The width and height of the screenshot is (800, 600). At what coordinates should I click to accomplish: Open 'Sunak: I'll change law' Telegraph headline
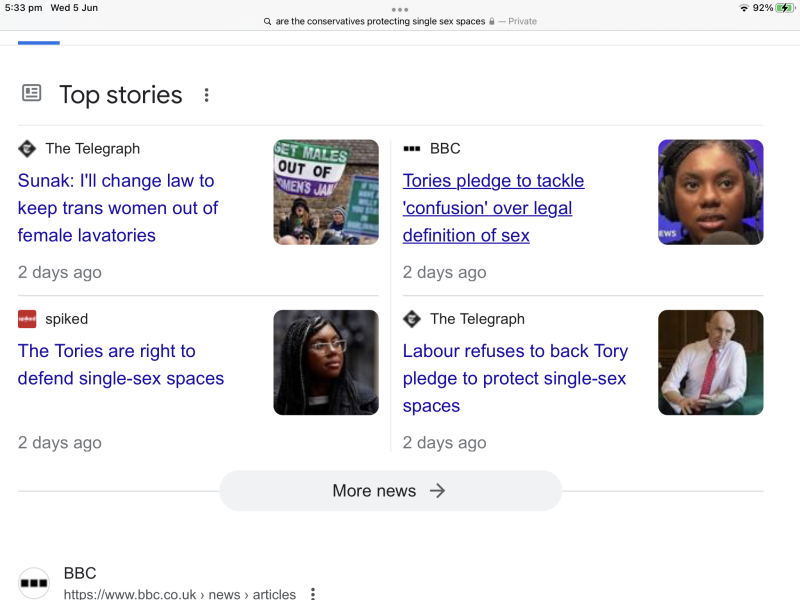click(118, 208)
